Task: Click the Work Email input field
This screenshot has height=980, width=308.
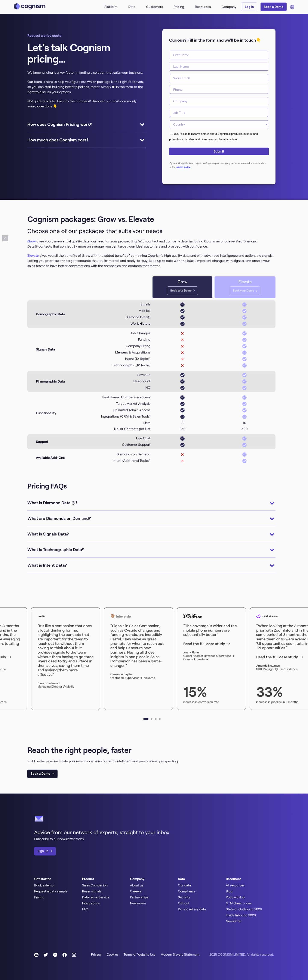Action: (x=219, y=78)
